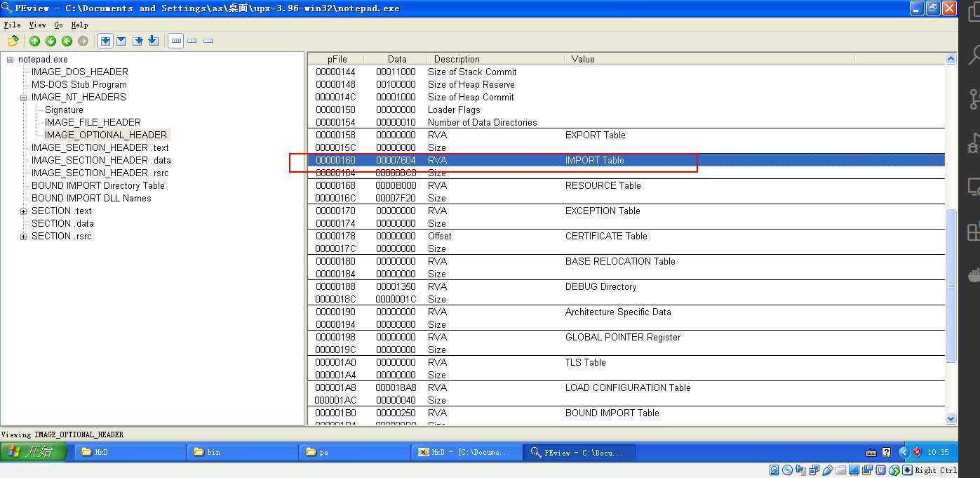Click the vertical scrollbar up arrow
Viewport: 980px width, 478px height.
pos(951,59)
